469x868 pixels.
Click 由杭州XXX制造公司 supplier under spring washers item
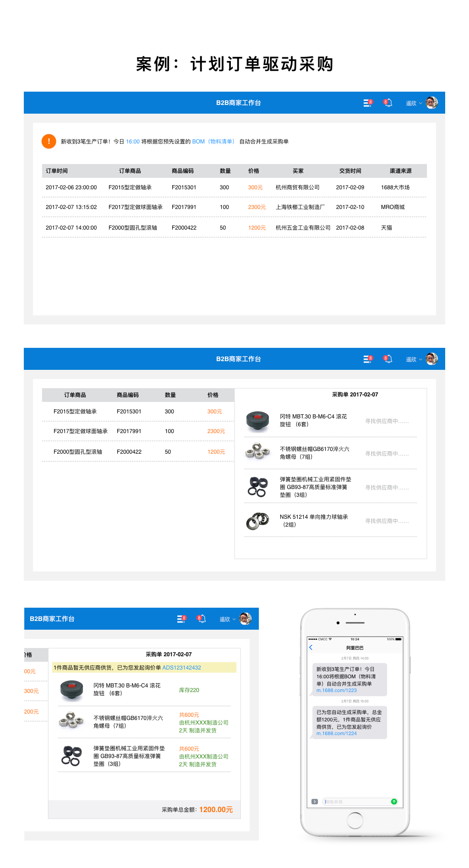[204, 757]
